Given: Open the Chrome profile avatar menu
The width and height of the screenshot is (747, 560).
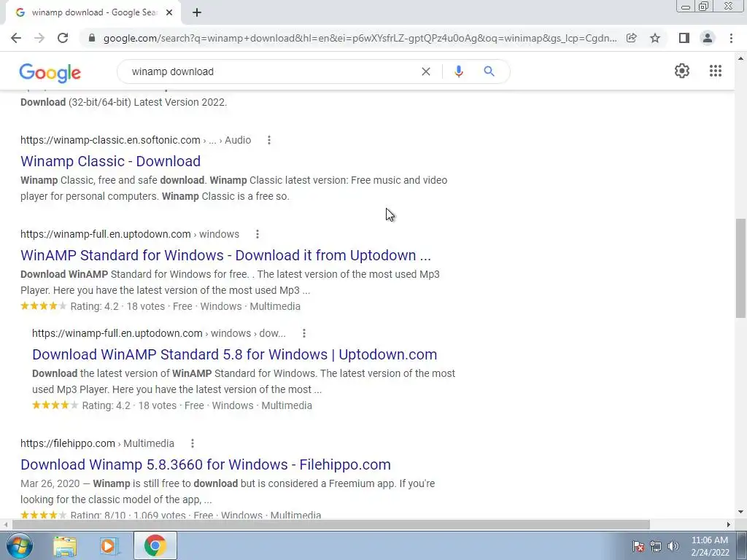Looking at the screenshot, I should 708,38.
